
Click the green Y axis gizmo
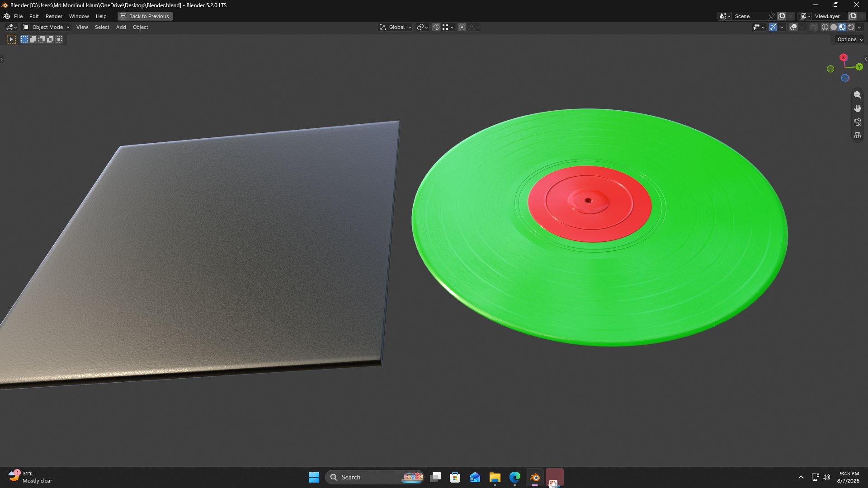coord(859,67)
